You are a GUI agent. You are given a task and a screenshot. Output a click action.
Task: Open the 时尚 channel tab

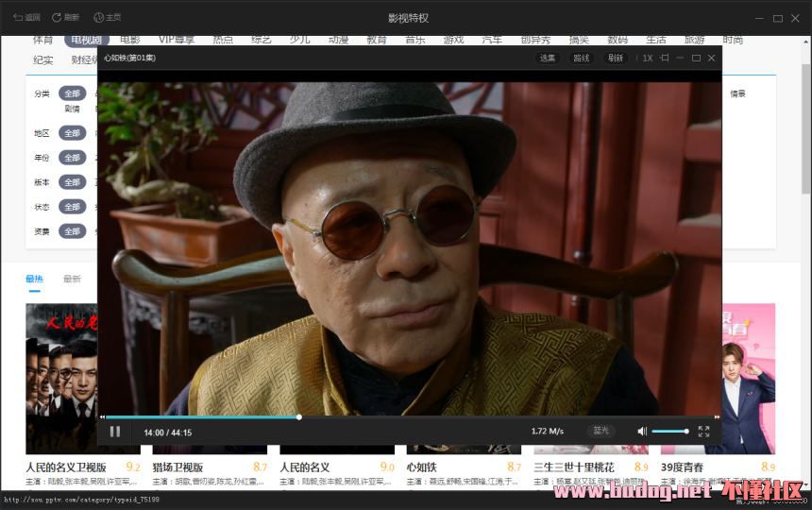pos(733,40)
